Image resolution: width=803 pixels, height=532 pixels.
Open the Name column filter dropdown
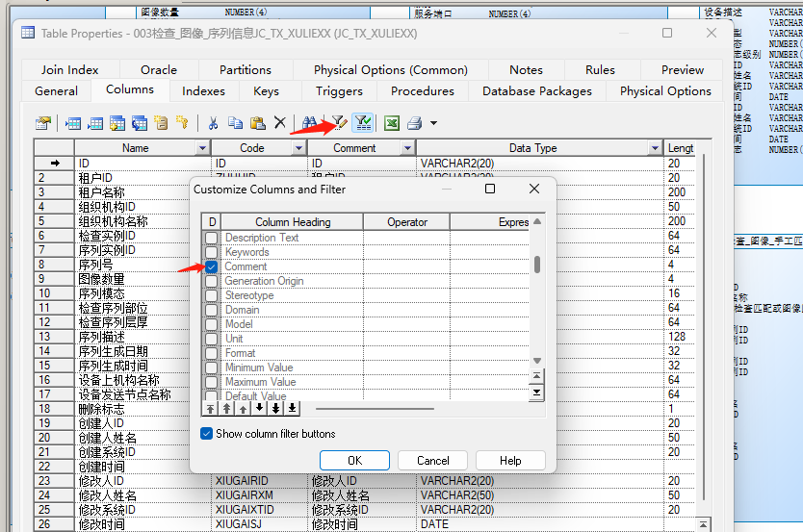click(x=202, y=148)
